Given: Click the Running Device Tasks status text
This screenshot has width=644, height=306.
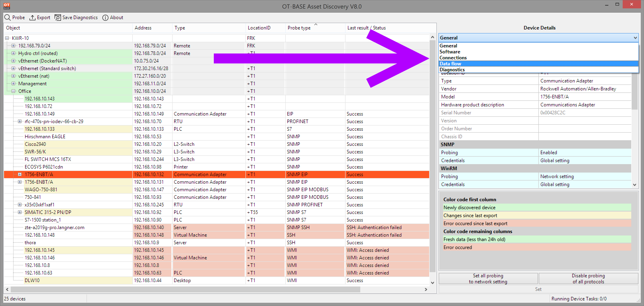Looking at the screenshot, I should [x=579, y=299].
